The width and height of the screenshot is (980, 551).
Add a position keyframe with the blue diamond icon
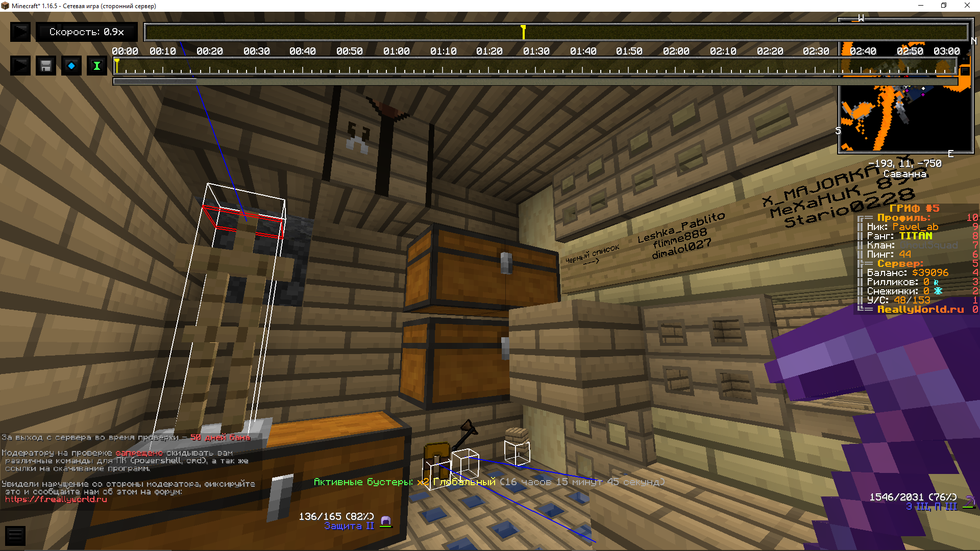(x=71, y=66)
